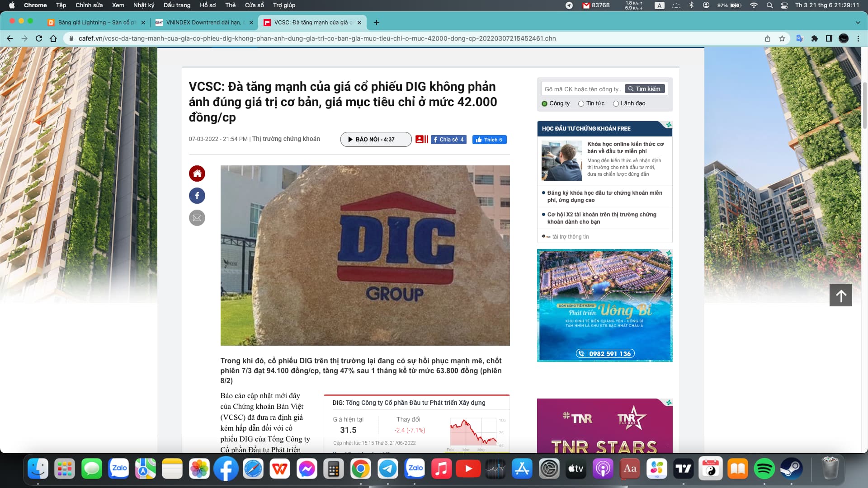Open Google Translate icon in address bar
This screenshot has width=868, height=488.
[800, 38]
